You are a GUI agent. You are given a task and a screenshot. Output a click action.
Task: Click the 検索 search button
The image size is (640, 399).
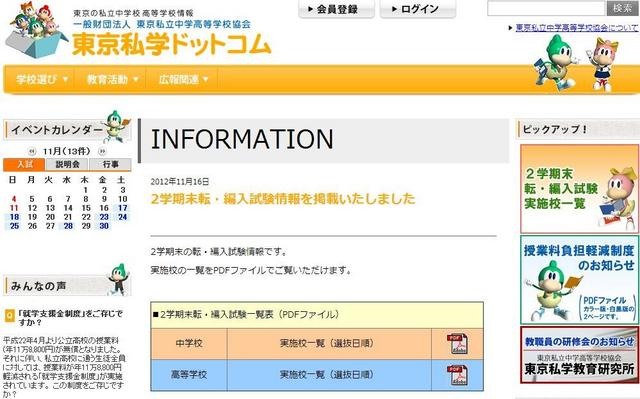[x=622, y=8]
